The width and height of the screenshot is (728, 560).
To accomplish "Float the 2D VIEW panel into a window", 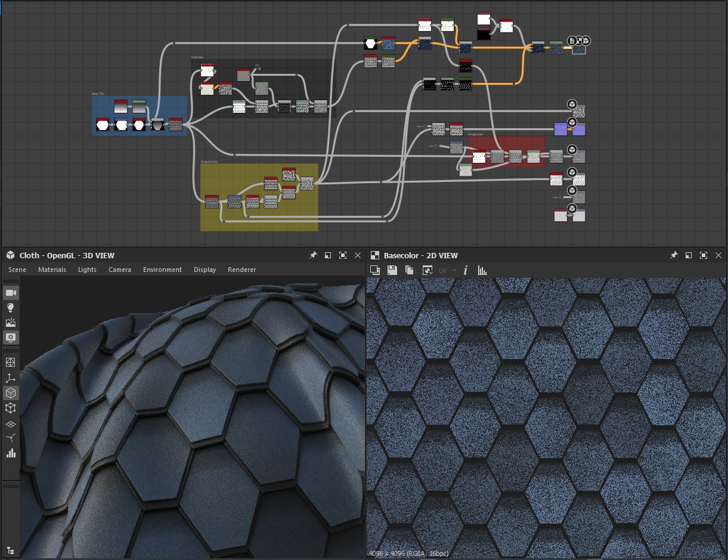I will pyautogui.click(x=689, y=255).
